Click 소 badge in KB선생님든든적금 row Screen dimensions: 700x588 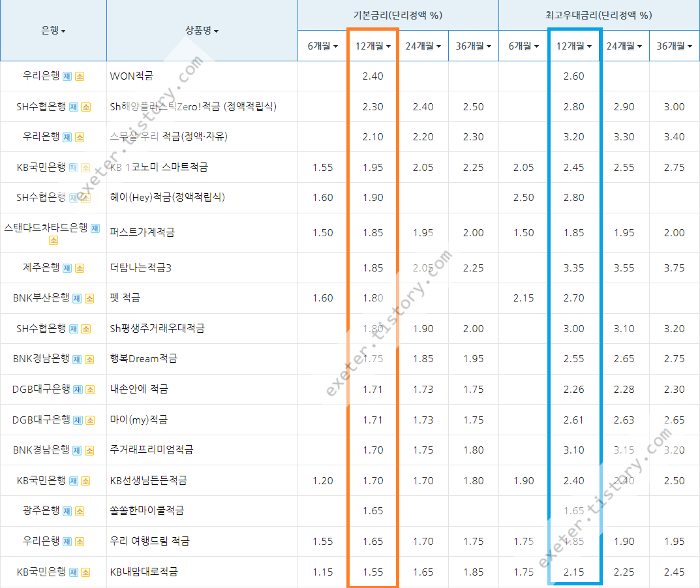(x=85, y=481)
